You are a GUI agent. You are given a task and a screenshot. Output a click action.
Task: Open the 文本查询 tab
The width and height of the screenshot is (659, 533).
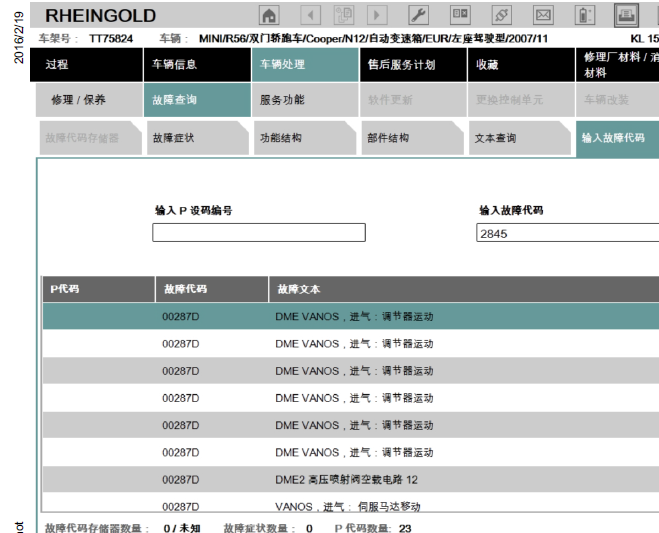coord(520,138)
